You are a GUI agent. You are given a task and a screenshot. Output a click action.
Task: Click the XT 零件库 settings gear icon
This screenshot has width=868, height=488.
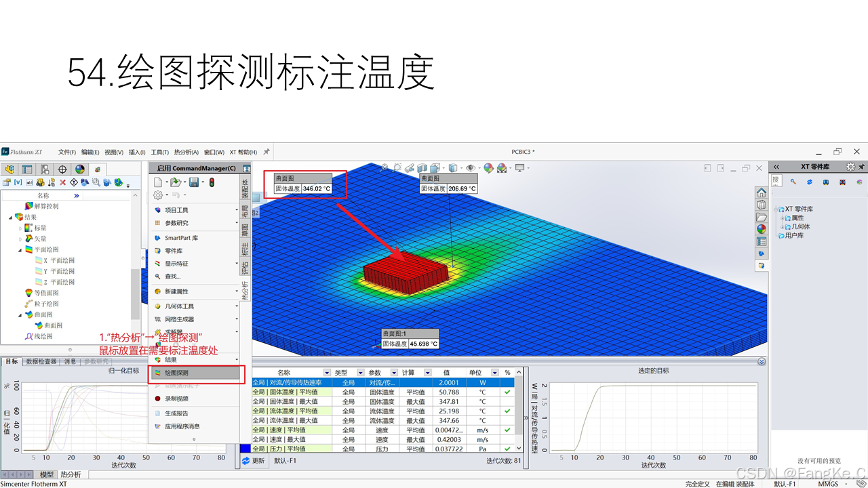coord(850,167)
